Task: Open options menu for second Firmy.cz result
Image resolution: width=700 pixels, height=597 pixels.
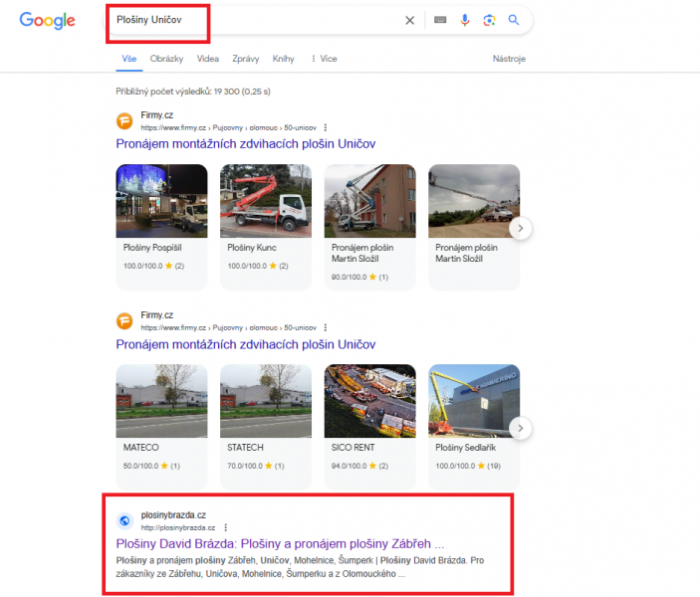Action: tap(325, 327)
